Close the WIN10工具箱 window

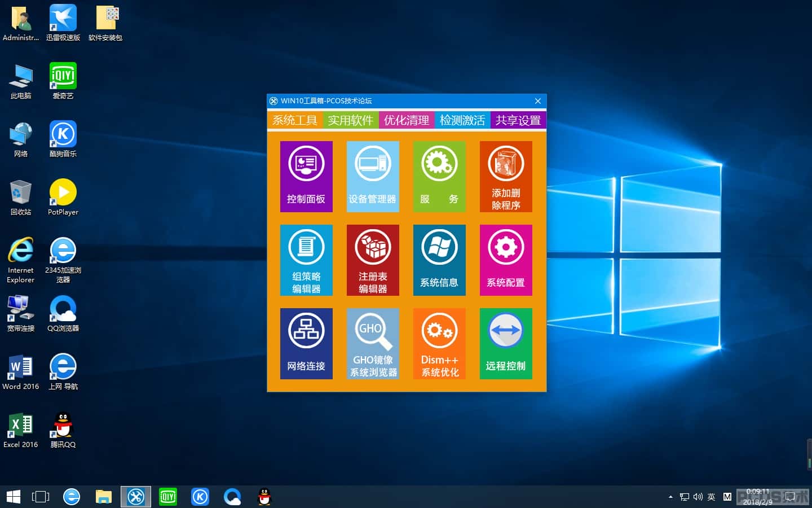[537, 101]
